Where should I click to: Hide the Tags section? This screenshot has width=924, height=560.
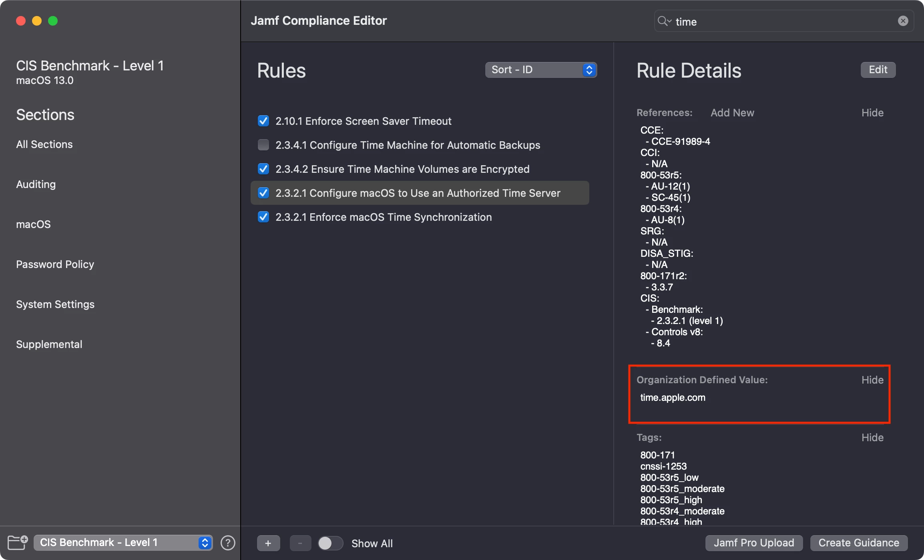[872, 438]
